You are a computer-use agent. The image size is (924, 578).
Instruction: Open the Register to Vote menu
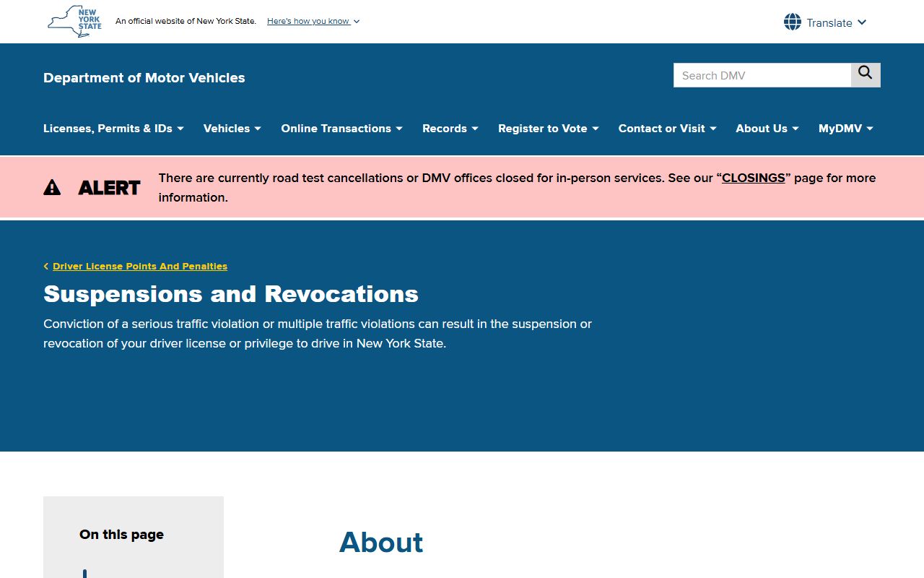(549, 129)
